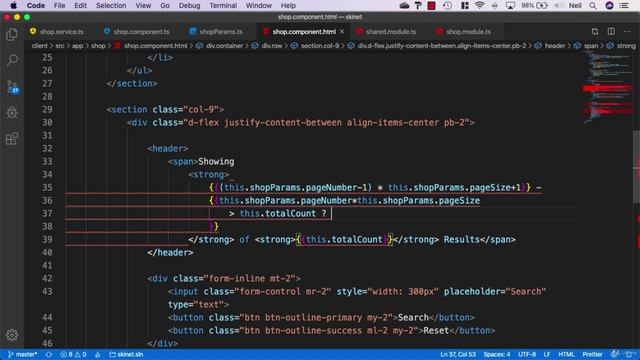
Task: Open the Notification Center list icon
Action: pyautogui.click(x=624, y=5)
